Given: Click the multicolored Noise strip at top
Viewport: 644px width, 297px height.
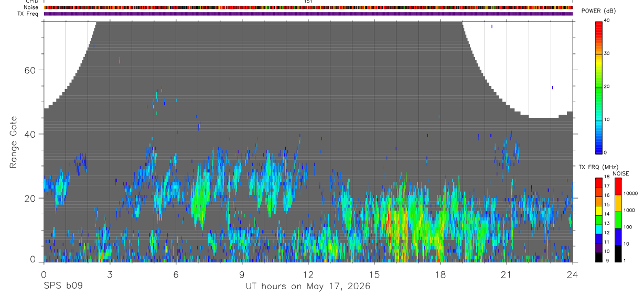Looking at the screenshot, I should [x=308, y=7].
